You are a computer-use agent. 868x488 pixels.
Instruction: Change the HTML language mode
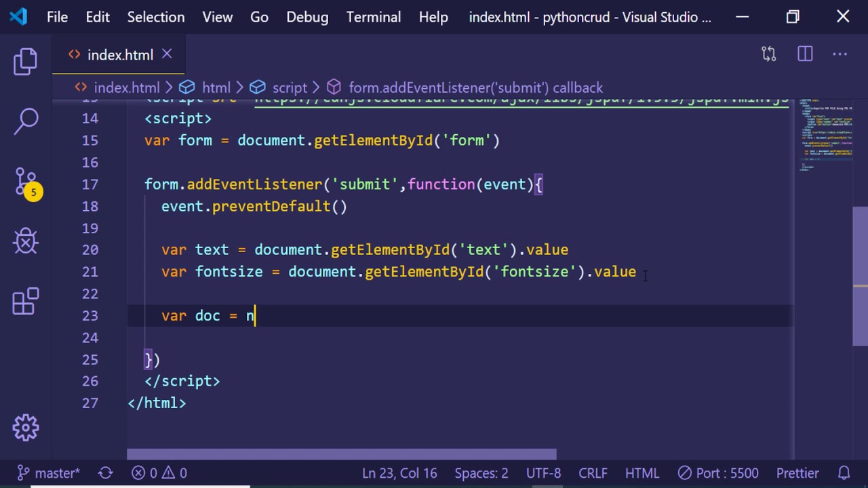(642, 473)
